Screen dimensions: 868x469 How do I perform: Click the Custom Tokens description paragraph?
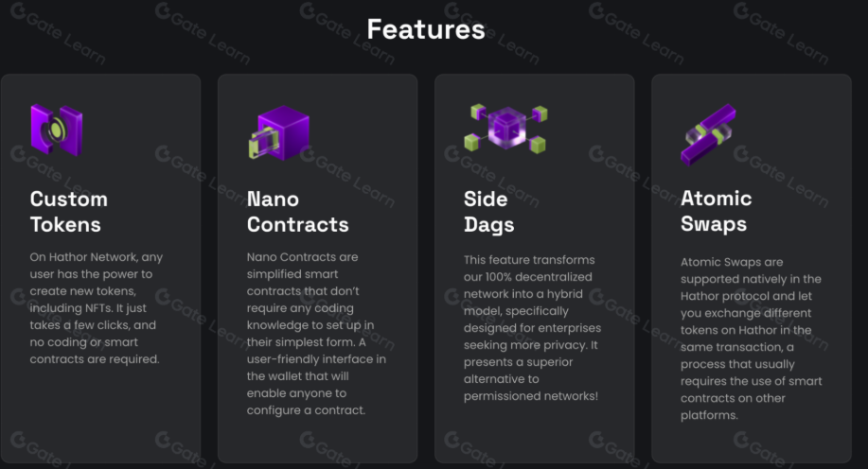pyautogui.click(x=97, y=307)
